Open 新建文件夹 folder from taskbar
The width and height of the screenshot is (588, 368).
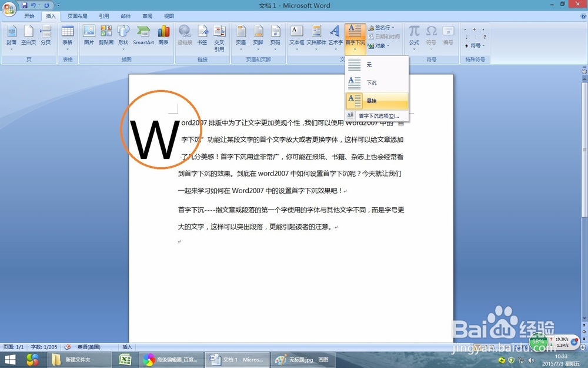[x=79, y=360]
